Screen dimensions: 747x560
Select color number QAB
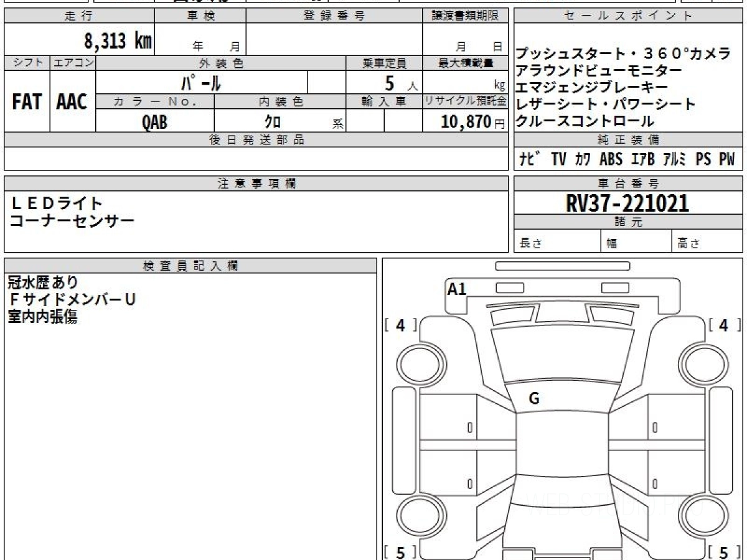click(154, 122)
